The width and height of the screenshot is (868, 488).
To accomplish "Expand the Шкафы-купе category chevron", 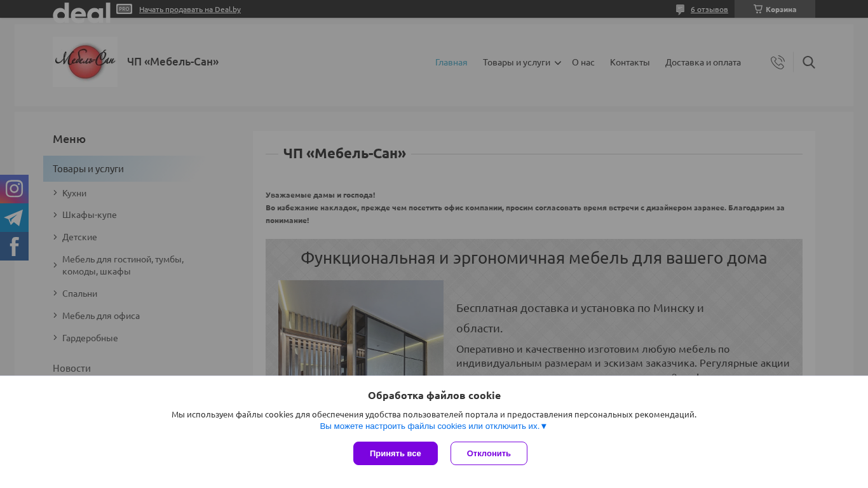I will (55, 215).
